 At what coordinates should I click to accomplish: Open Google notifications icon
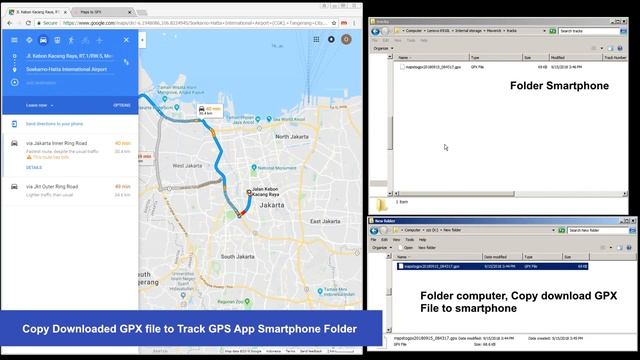coord(331,39)
